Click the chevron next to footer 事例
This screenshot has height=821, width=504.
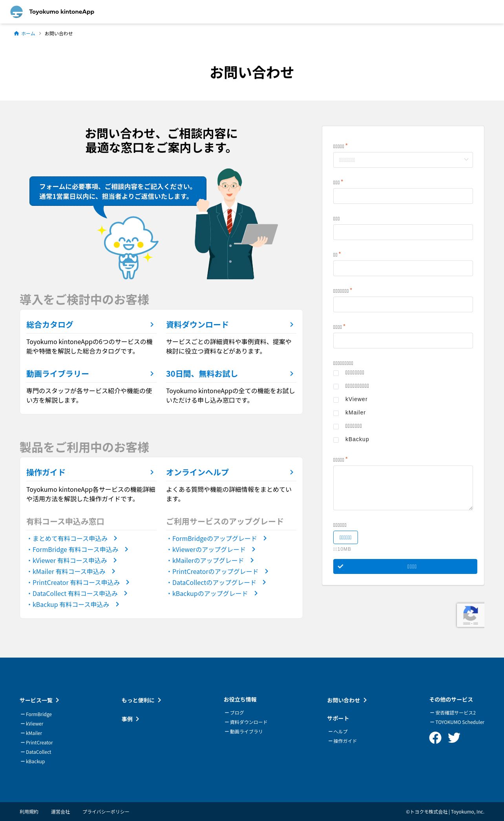pyautogui.click(x=137, y=719)
